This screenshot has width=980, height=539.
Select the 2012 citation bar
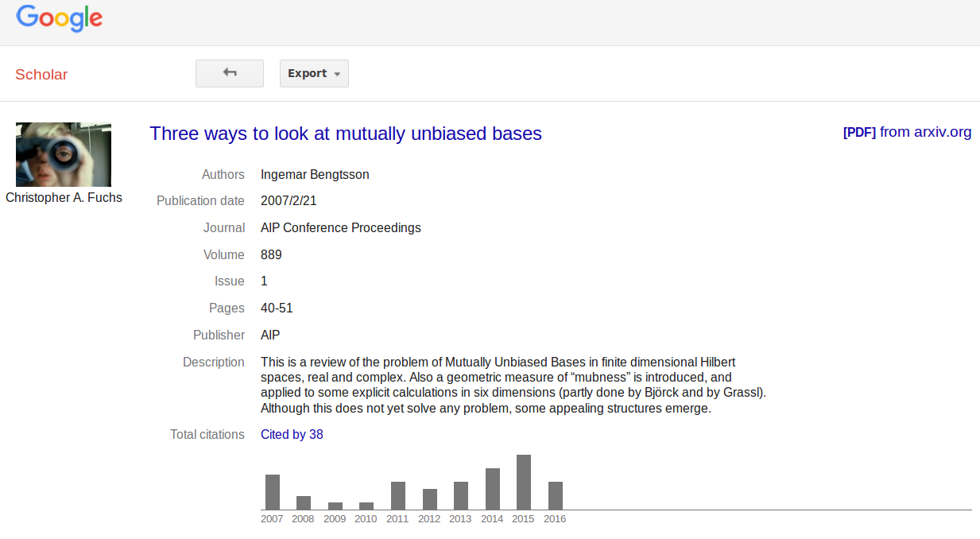tap(430, 499)
